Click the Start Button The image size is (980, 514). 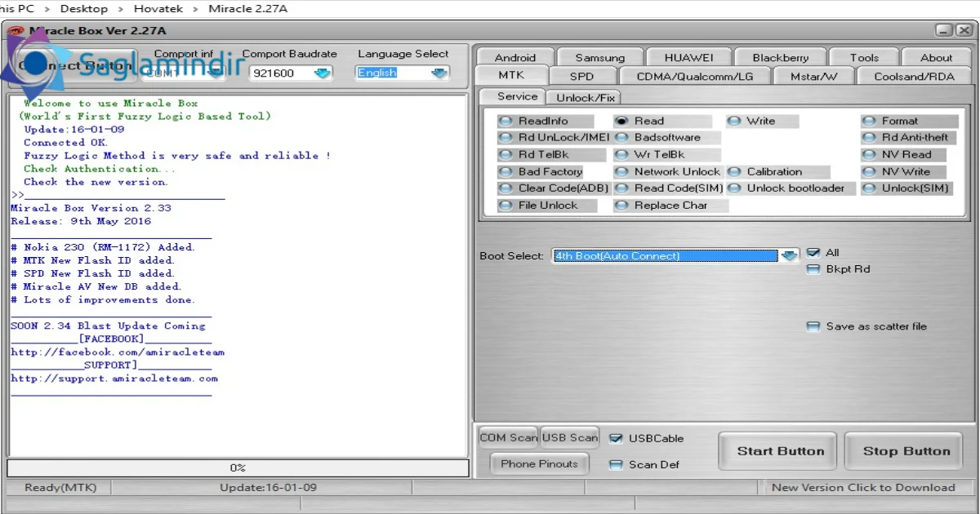(x=777, y=451)
